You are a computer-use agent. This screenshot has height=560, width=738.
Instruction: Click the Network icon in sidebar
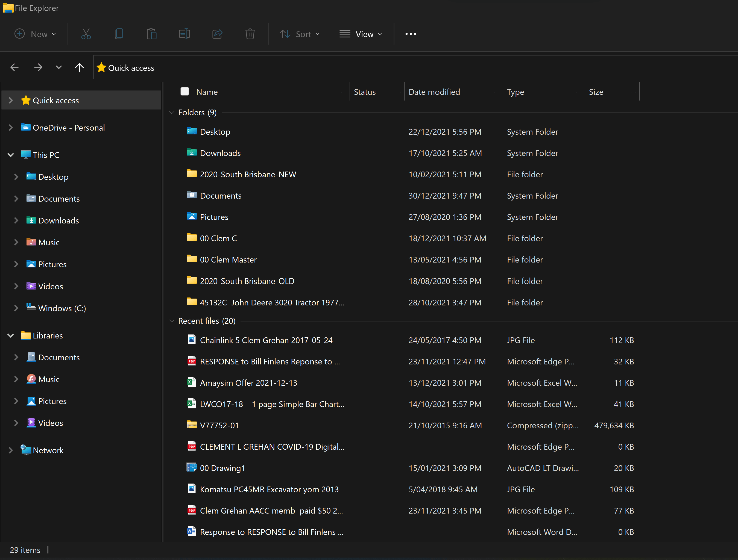pos(26,450)
